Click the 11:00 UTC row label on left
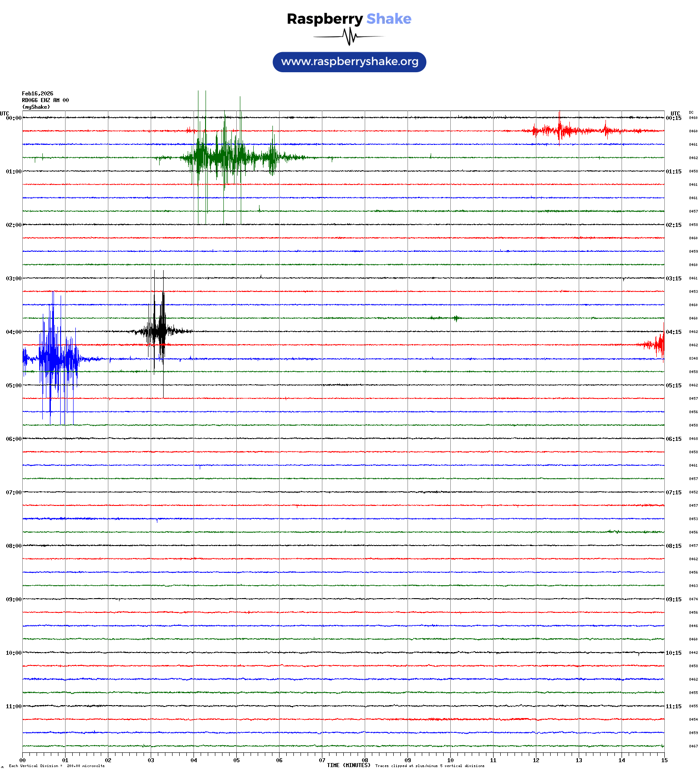The image size is (700, 772). (x=13, y=706)
